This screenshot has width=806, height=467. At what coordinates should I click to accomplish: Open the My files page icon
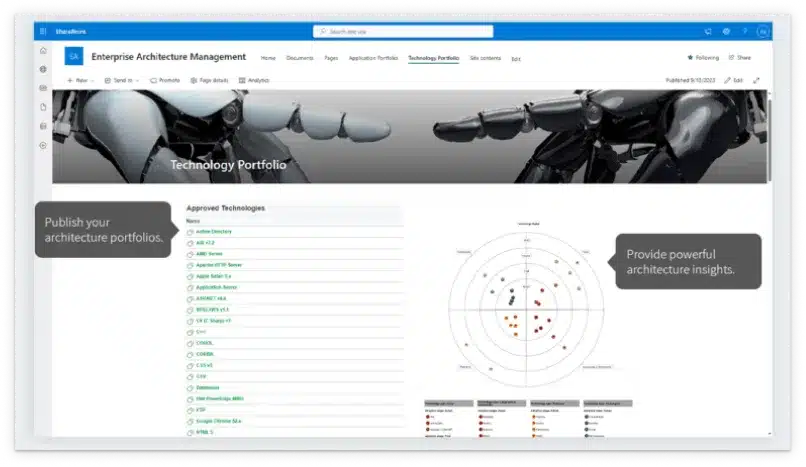43,107
